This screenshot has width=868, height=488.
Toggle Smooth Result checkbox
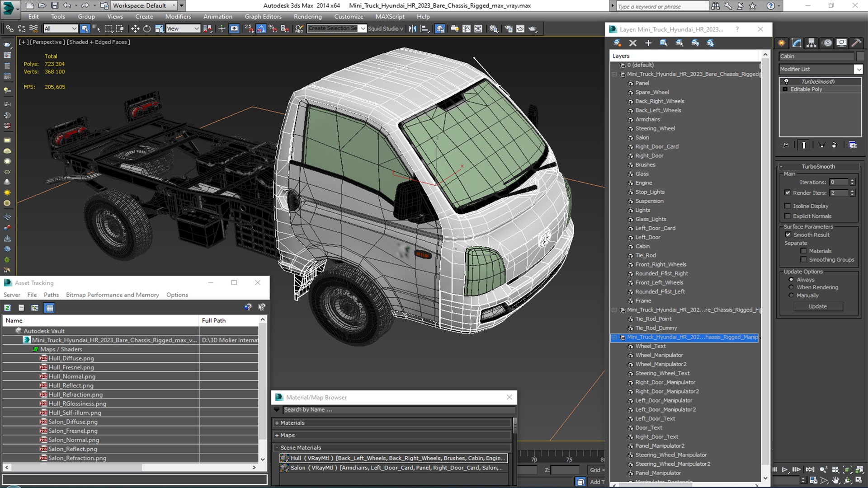point(788,235)
